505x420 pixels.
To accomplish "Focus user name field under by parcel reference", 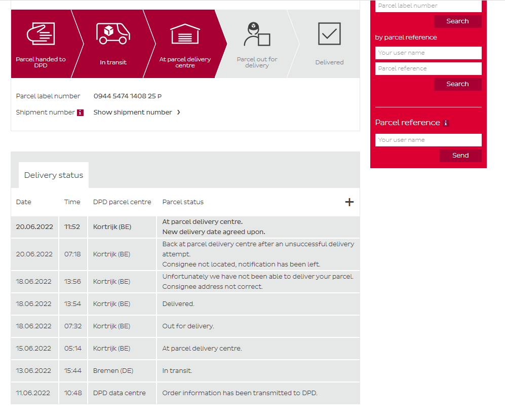I will 428,53.
